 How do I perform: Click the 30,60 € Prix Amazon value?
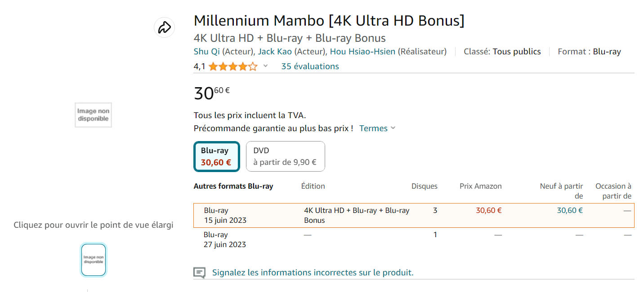[489, 210]
